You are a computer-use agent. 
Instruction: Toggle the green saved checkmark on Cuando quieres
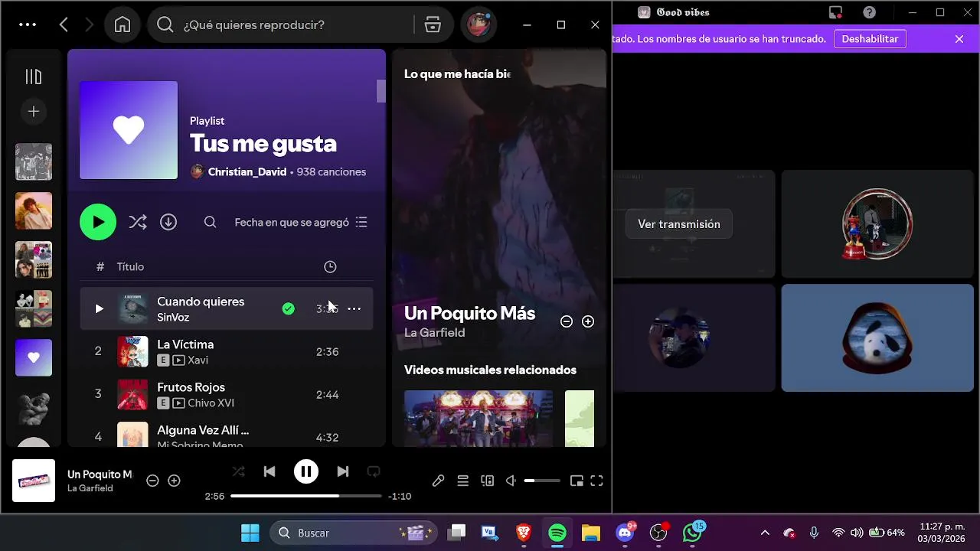tap(288, 308)
